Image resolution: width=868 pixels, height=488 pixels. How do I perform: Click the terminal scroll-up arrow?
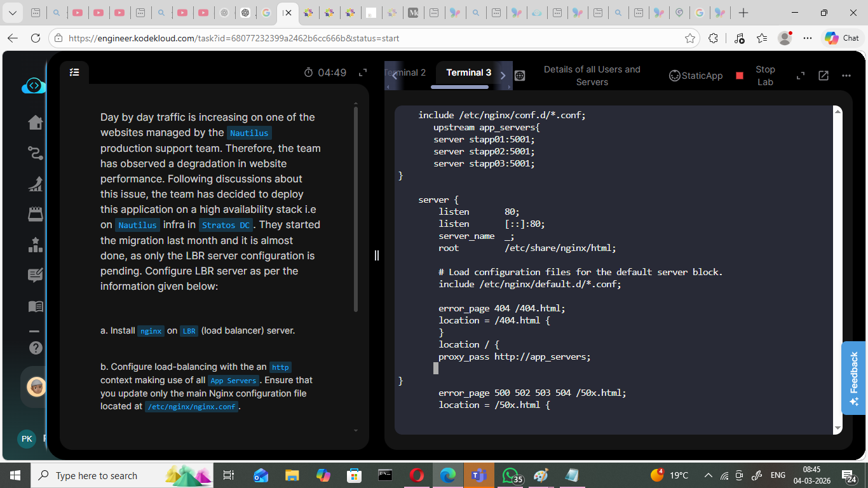coord(838,112)
